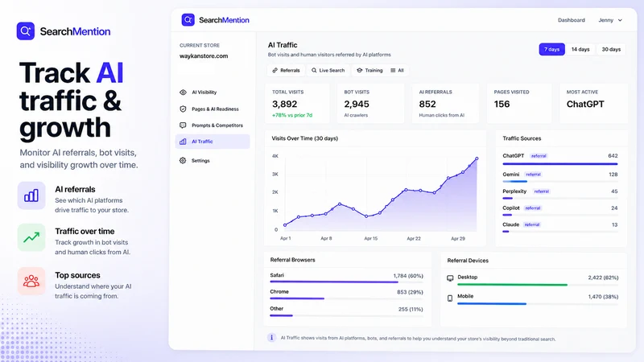
Task: Click the Live Search magnifier icon
Action: tap(314, 70)
